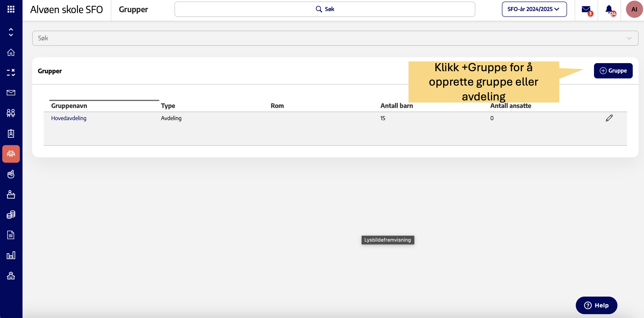
Task: Open the Hovedavdeling group link
Action: point(68,118)
